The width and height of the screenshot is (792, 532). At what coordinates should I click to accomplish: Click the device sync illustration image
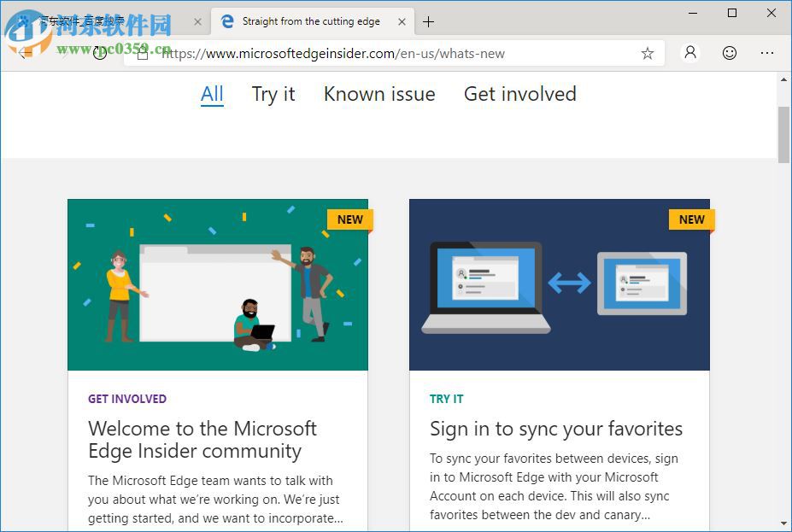click(559, 284)
